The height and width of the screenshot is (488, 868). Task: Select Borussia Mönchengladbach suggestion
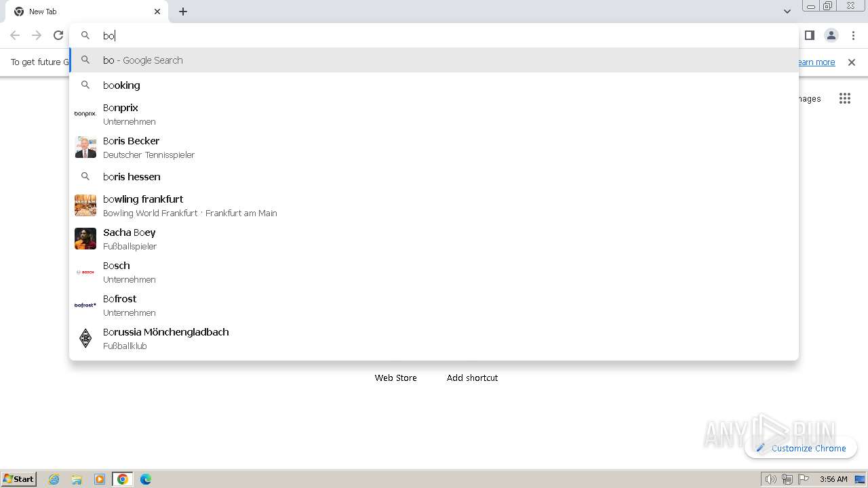[x=434, y=338]
